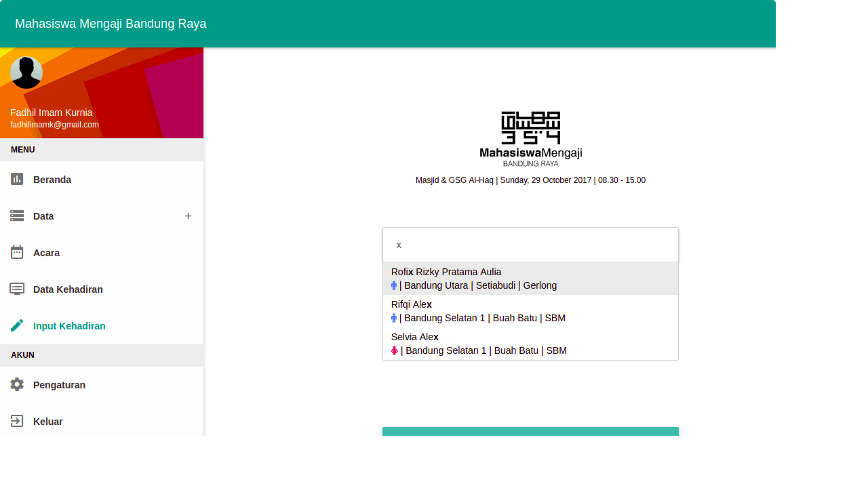Viewport: 868px width, 488px height.
Task: Click male gender icon for Rofix Rizky
Action: 394,285
